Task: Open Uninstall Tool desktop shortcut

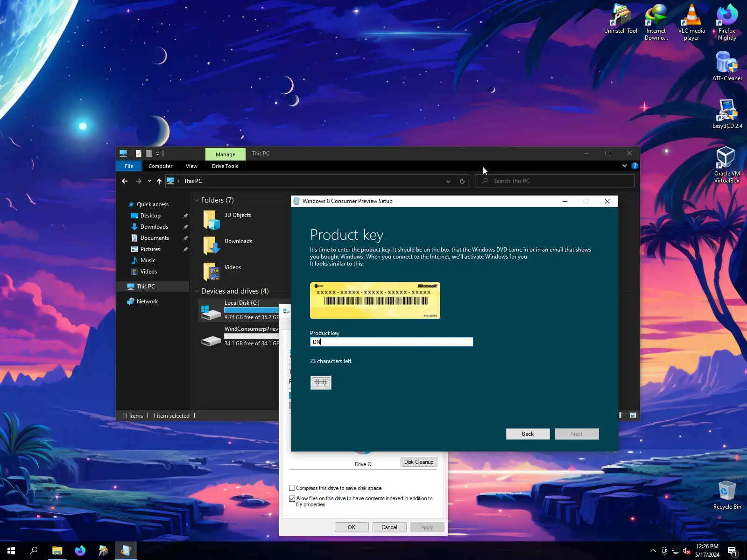Action: click(x=620, y=19)
